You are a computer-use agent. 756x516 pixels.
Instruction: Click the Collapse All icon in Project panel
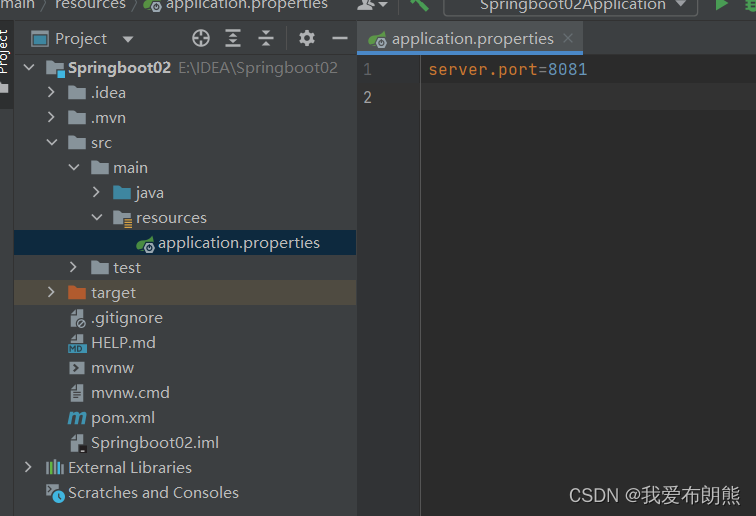[266, 38]
